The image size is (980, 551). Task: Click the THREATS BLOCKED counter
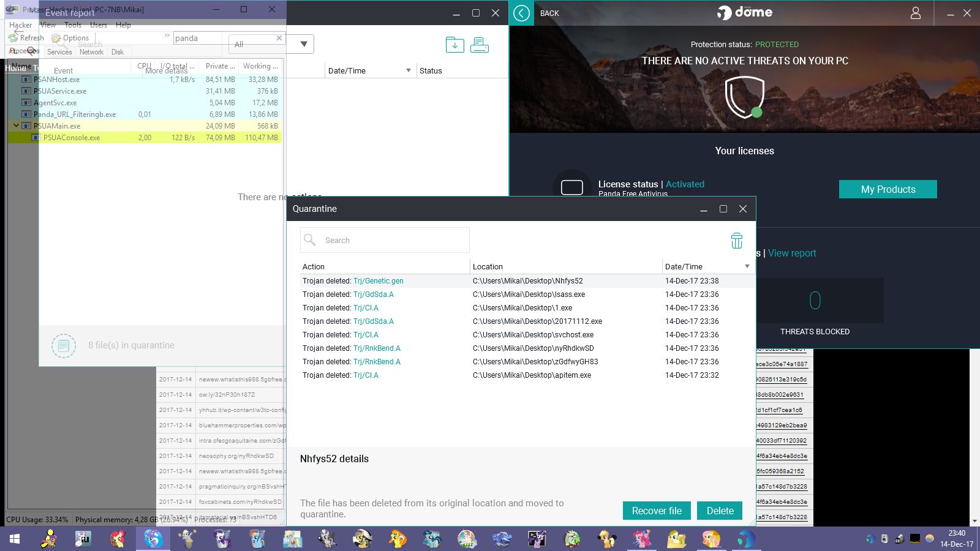(815, 301)
